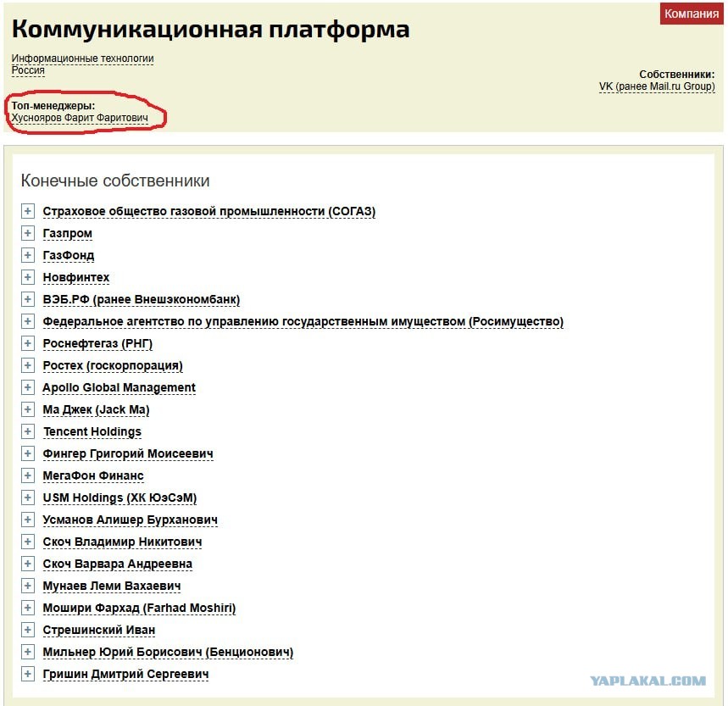Open the МегаФон Финанс link
This screenshot has height=706, width=728.
[93, 476]
